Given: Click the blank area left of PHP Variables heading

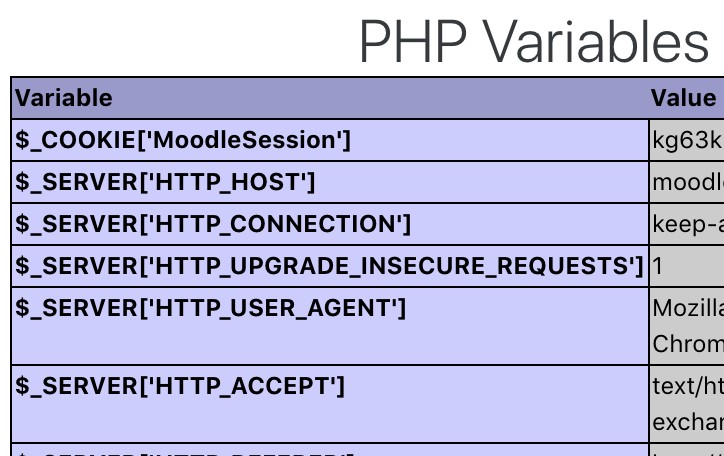Looking at the screenshot, I should tap(170, 40).
